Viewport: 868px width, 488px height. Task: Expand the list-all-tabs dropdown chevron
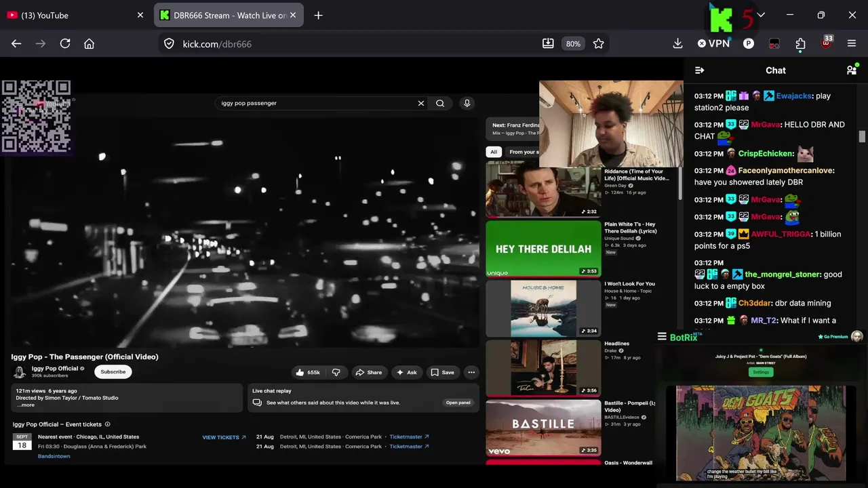761,15
